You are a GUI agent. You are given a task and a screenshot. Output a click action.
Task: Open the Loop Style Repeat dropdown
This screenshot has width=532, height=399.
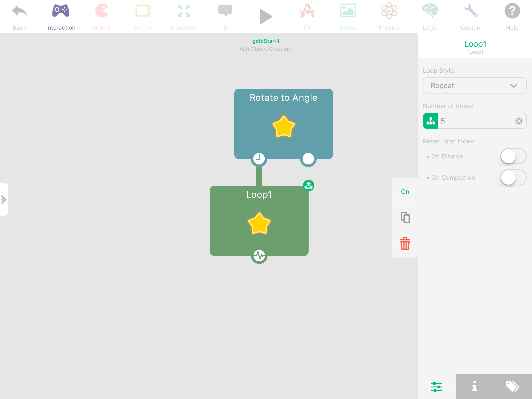coord(475,86)
